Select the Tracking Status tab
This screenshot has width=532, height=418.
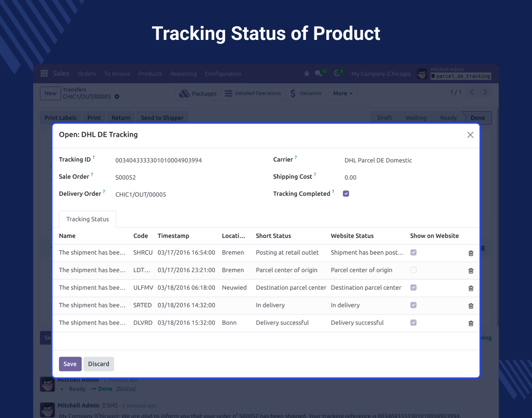pos(87,219)
